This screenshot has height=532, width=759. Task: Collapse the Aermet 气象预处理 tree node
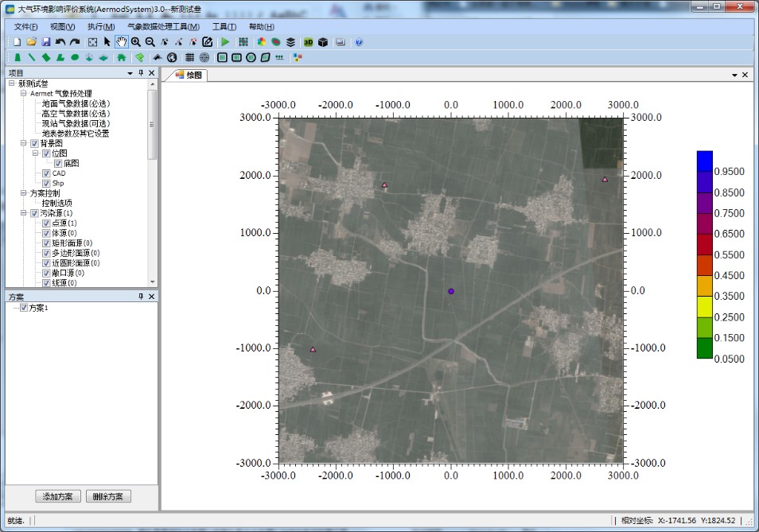point(23,94)
